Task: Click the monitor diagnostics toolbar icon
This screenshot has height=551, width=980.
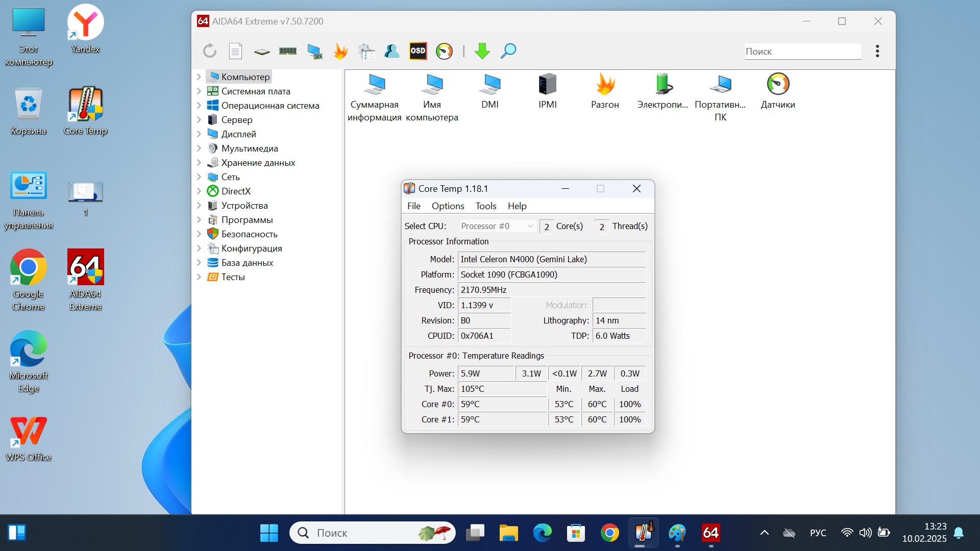Action: click(x=314, y=51)
